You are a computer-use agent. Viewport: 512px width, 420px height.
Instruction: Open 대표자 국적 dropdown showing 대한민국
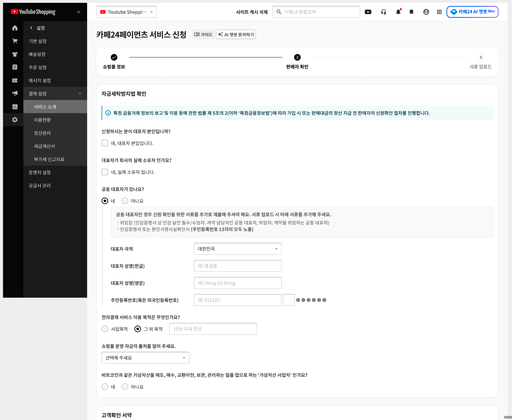click(237, 249)
